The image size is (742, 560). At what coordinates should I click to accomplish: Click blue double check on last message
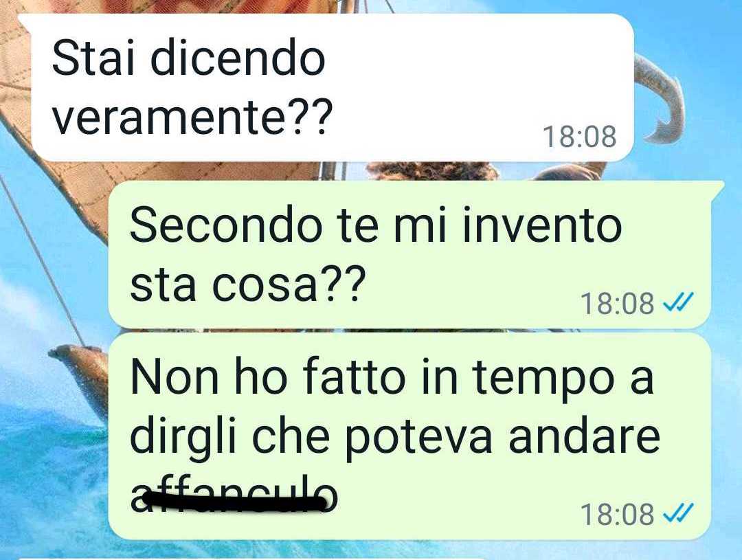click(x=679, y=512)
